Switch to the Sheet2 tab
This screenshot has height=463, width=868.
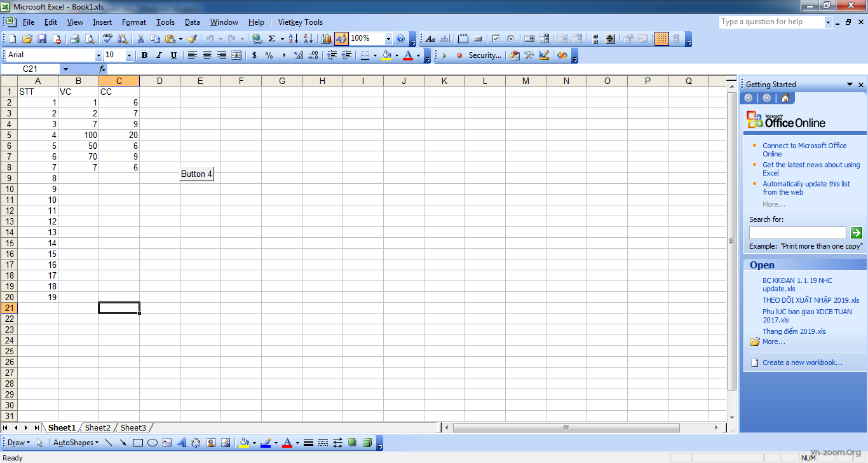point(97,428)
